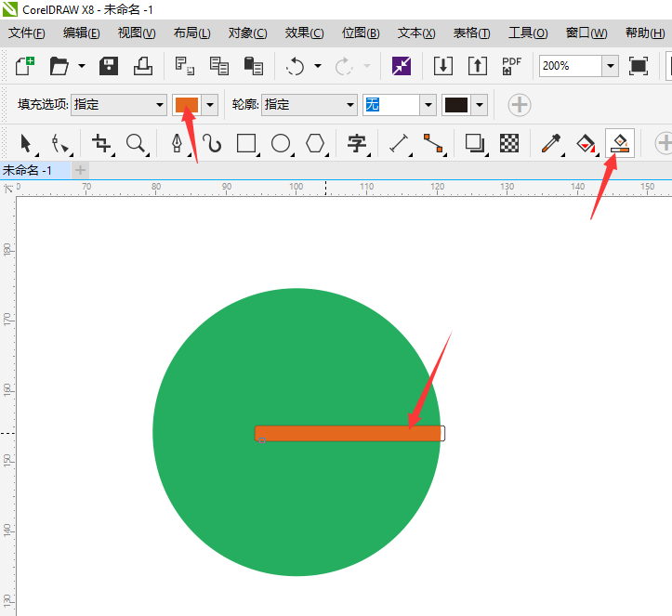
Task: Open the fill options dropdown
Action: 118,104
